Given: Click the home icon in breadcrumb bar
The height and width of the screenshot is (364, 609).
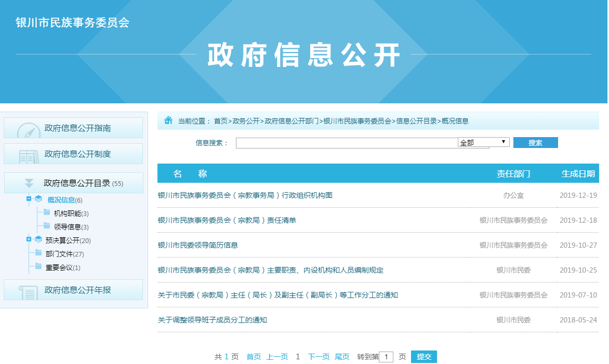Looking at the screenshot, I should click(168, 120).
